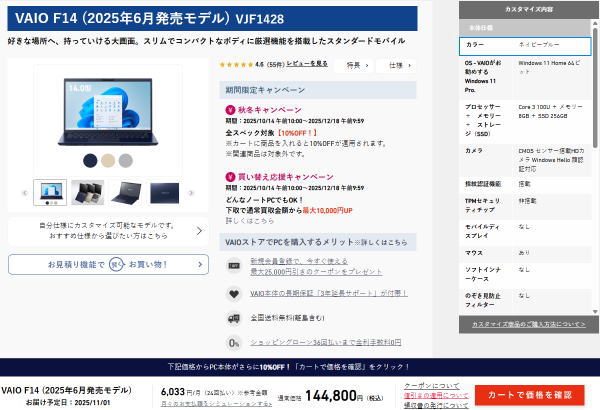Expand the recommended-spec guide chevron
This screenshot has width=600, height=410.
click(199, 232)
